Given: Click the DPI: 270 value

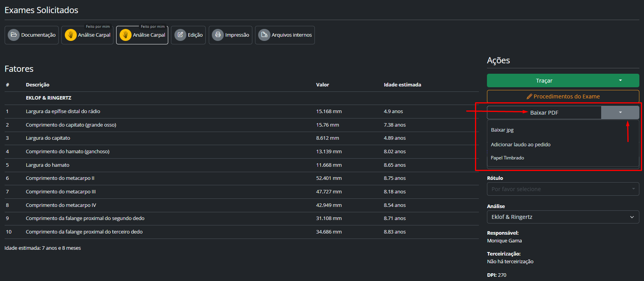Looking at the screenshot, I should (497, 275).
